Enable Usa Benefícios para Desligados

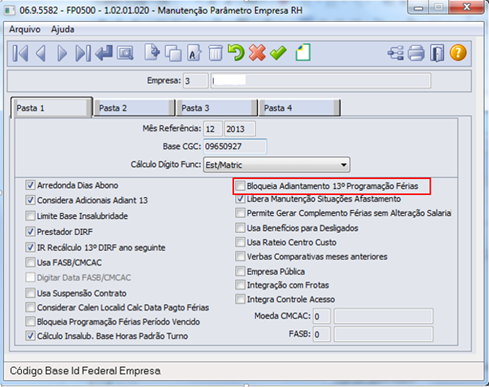(x=240, y=228)
